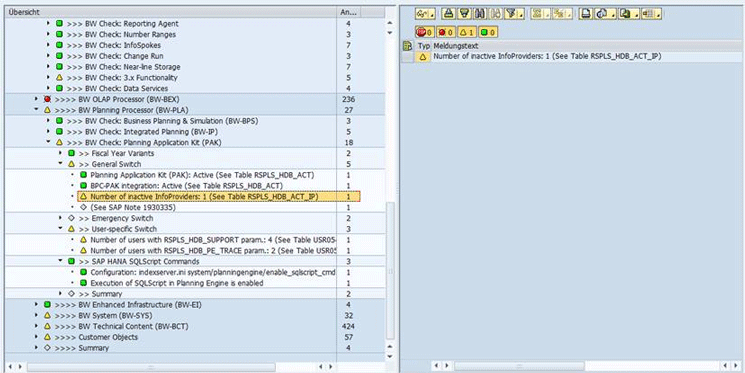Click diamond icon of SAP Note 1930335 row
Screen dimensions: 745x373
click(84, 208)
